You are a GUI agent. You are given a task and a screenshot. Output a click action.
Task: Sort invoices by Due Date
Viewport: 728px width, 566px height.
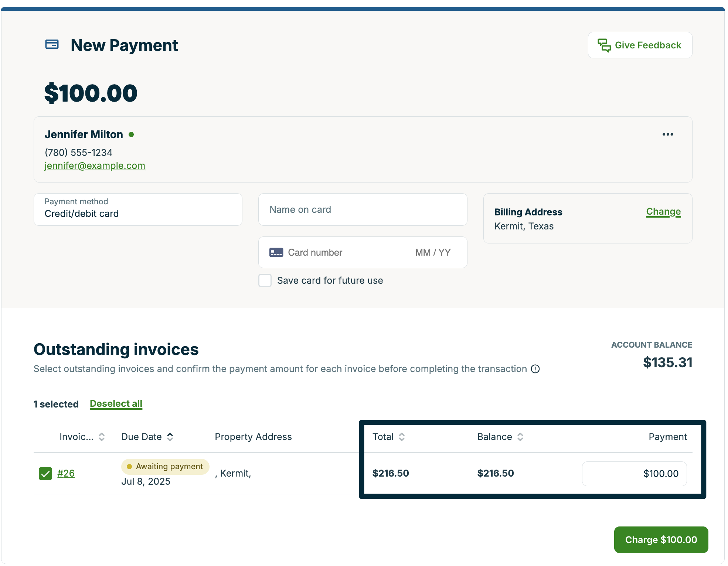click(170, 437)
